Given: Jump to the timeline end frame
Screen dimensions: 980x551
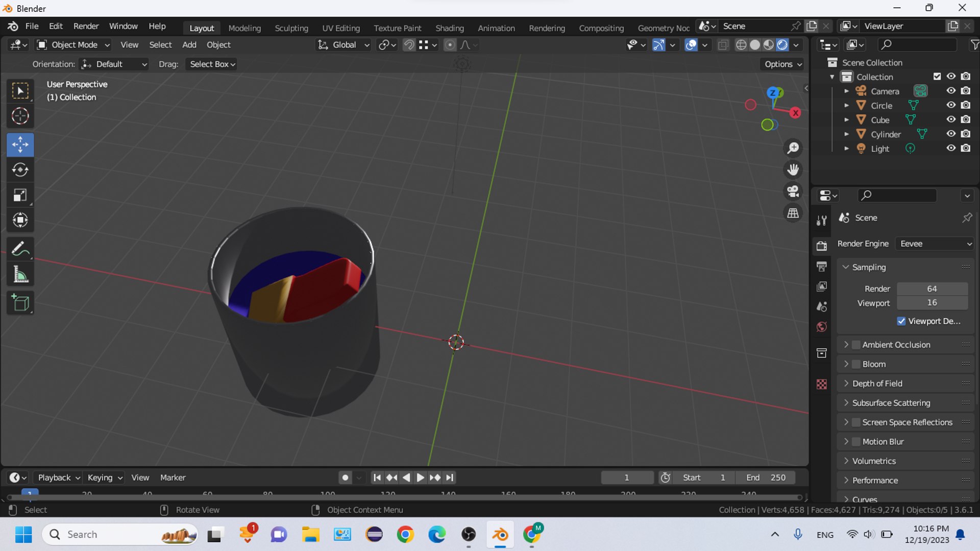Looking at the screenshot, I should click(x=450, y=477).
